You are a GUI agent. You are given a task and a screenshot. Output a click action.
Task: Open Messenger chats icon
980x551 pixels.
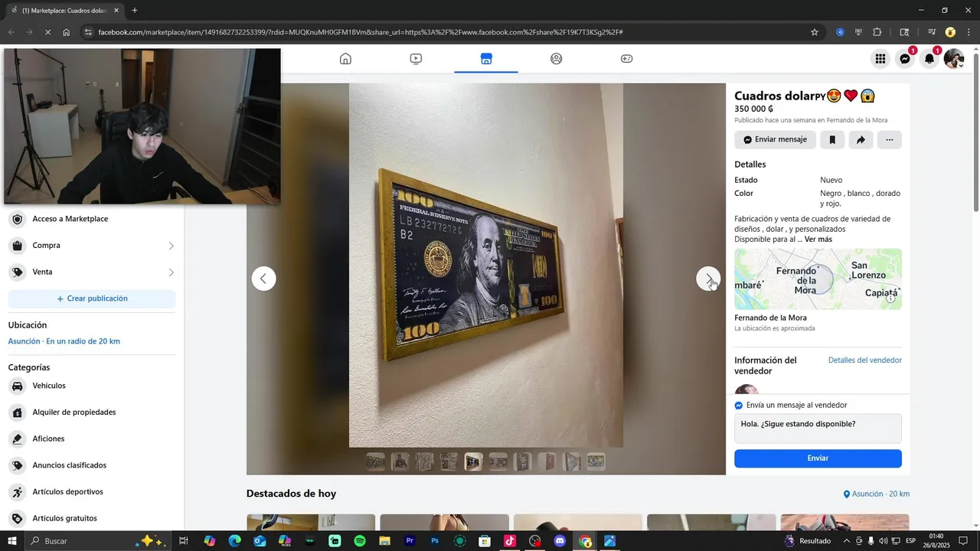pos(905,59)
